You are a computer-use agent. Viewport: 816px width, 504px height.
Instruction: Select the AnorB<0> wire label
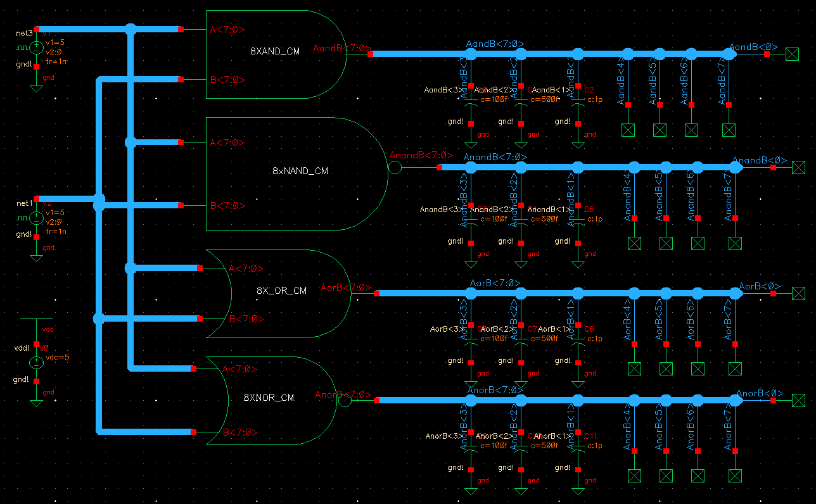pos(760,393)
